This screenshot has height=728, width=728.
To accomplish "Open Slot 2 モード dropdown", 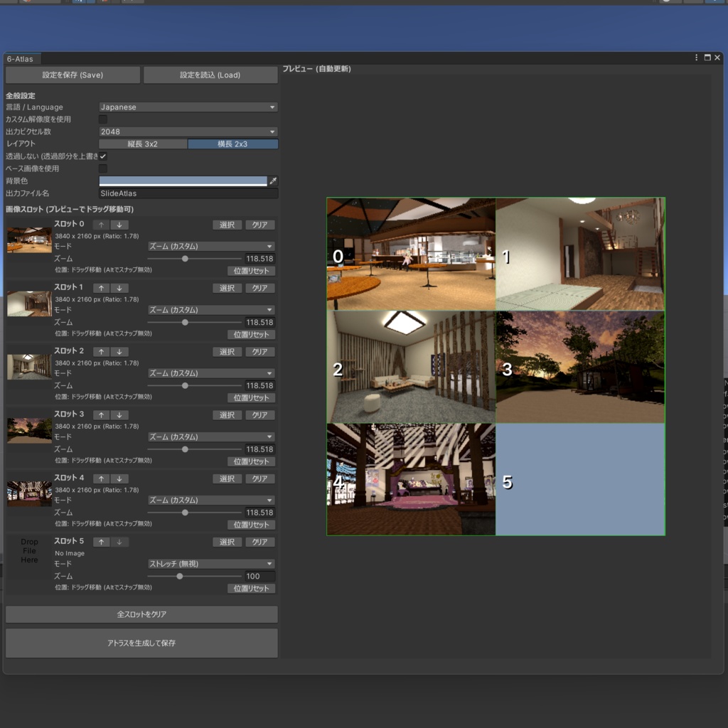I will pyautogui.click(x=211, y=373).
